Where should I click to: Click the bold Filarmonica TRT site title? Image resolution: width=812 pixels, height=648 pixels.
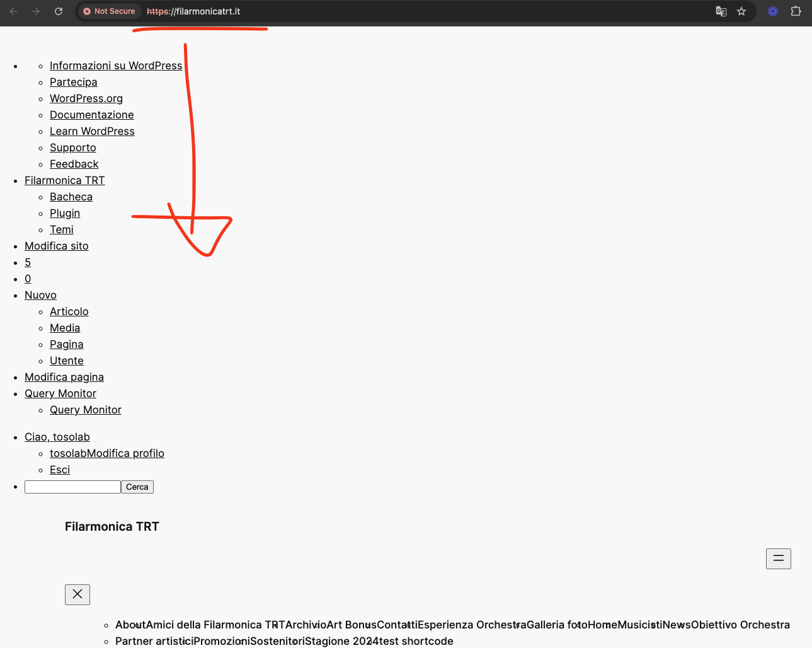112,526
